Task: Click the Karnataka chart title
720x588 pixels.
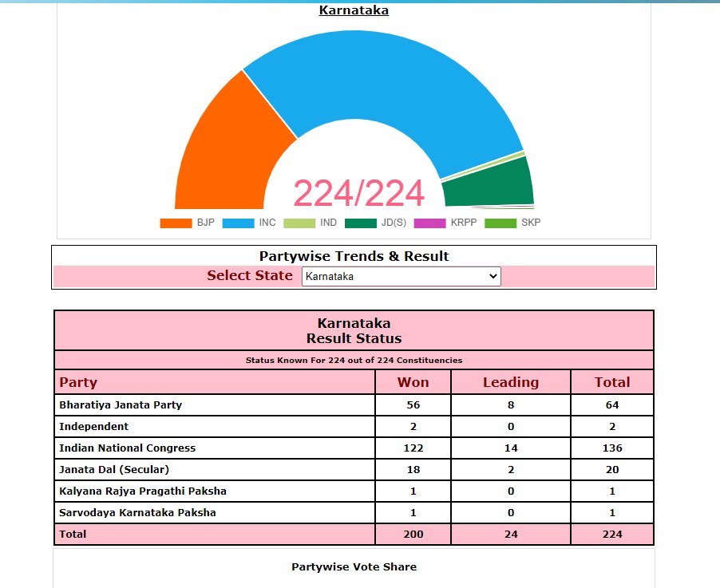Action: pyautogui.click(x=354, y=10)
